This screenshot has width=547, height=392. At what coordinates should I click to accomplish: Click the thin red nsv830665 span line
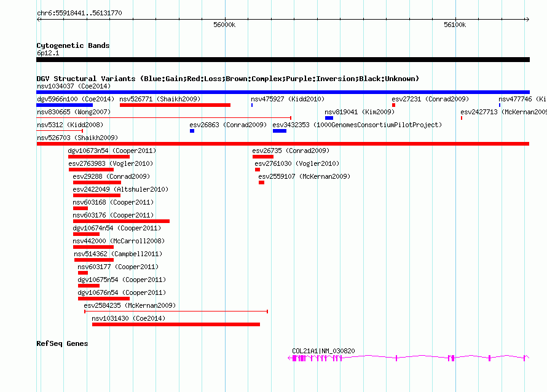(163, 118)
